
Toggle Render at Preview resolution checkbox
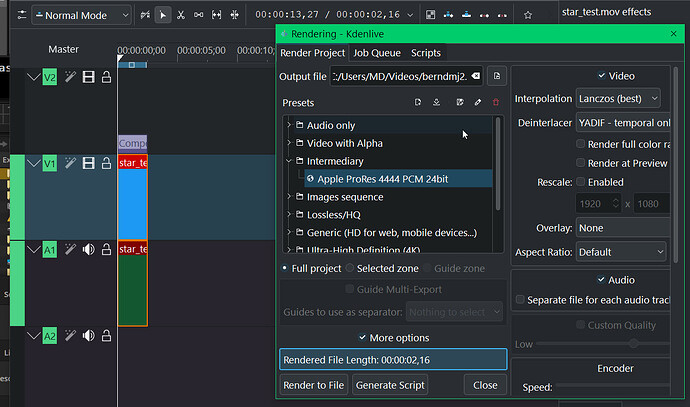point(580,163)
